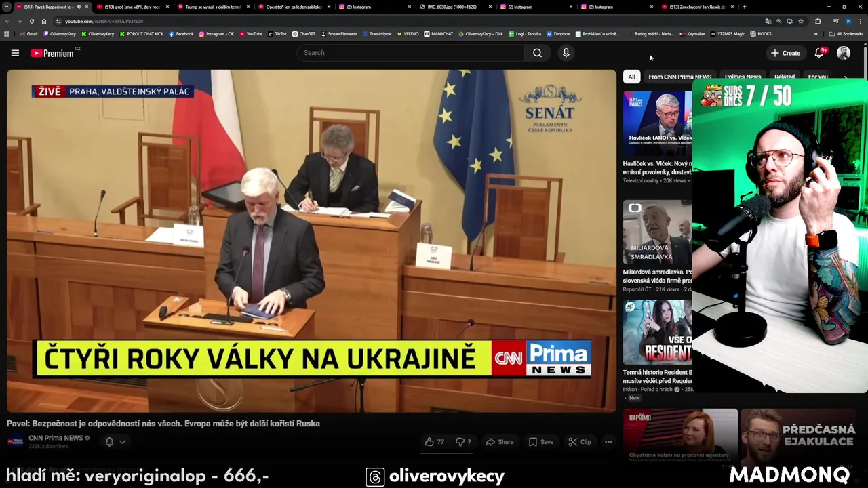Open the Create menu button
The image size is (868, 488).
pos(785,53)
